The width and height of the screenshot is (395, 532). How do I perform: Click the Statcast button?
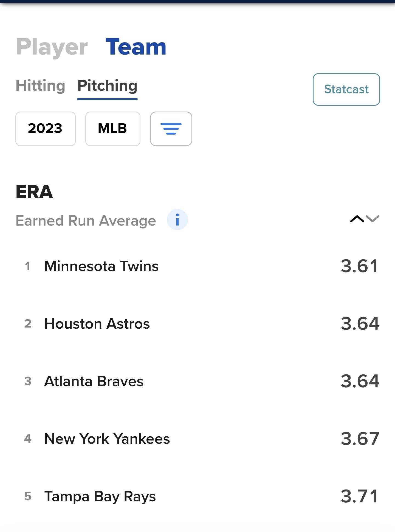coord(346,89)
